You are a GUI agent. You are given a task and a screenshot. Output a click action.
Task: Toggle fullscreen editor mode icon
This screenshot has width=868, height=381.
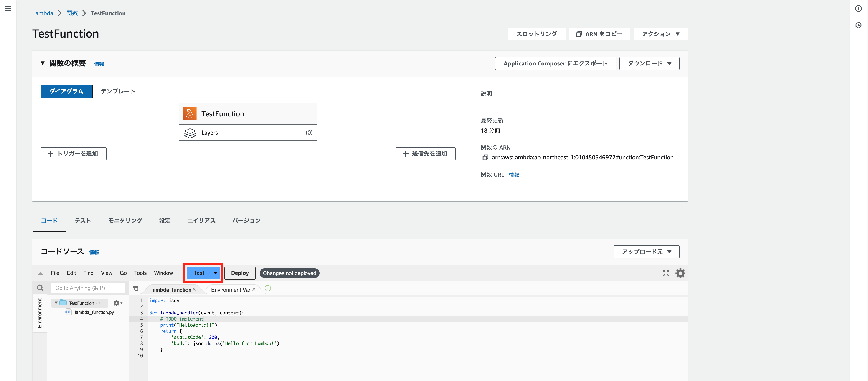click(x=666, y=273)
